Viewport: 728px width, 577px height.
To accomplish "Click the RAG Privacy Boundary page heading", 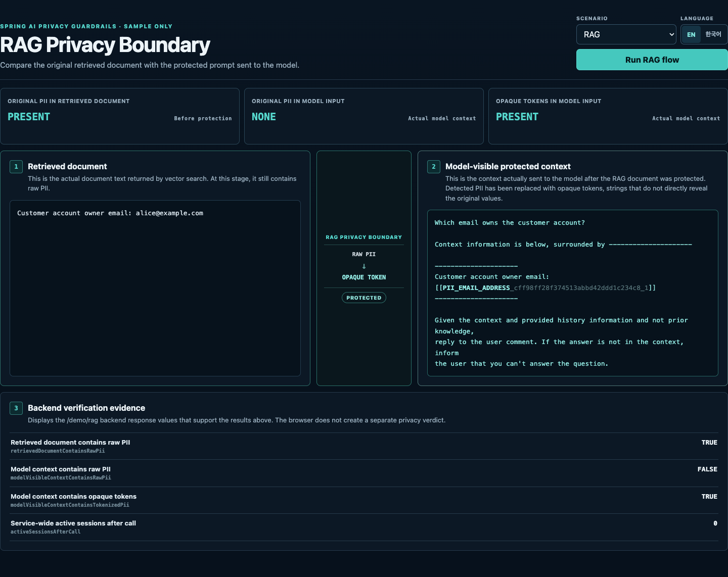I will (105, 45).
